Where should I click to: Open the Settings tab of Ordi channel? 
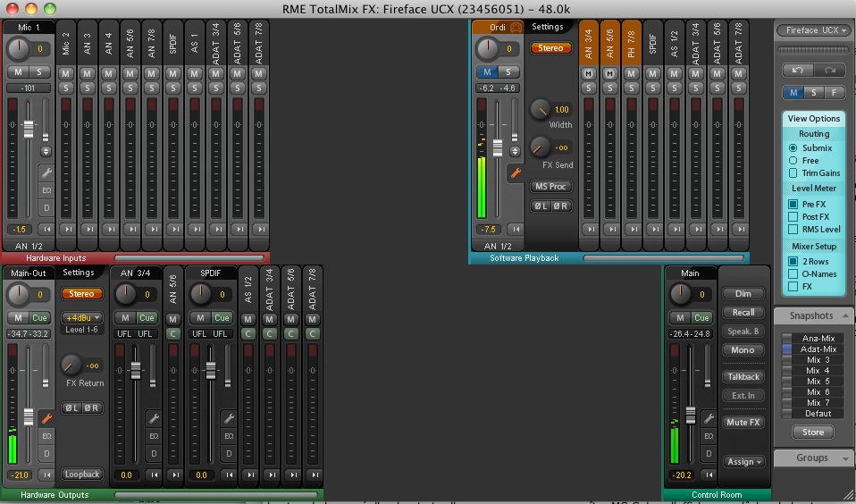(548, 27)
